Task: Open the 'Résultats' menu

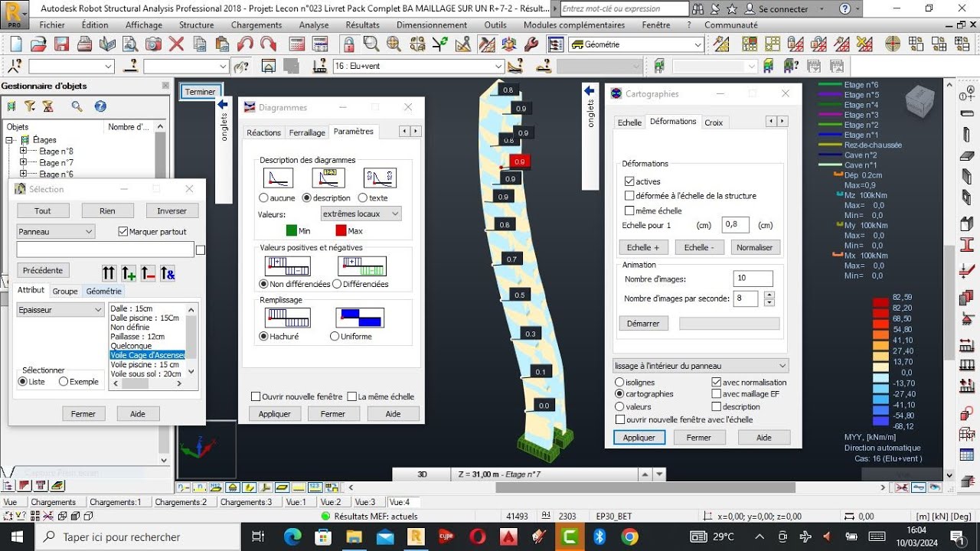Action: point(362,24)
